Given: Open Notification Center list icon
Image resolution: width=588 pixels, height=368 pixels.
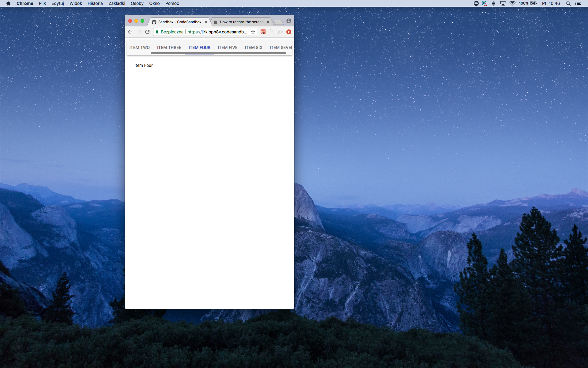Looking at the screenshot, I should [578, 3].
